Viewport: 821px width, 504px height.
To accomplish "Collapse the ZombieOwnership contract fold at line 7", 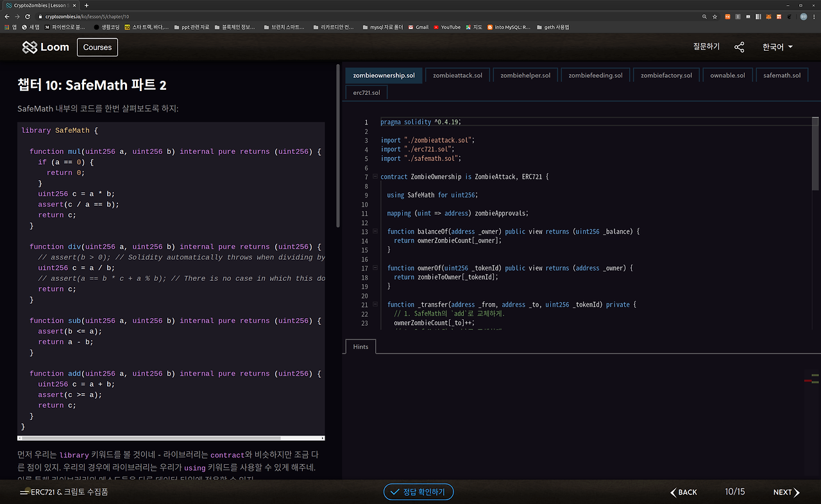I will coord(374,177).
